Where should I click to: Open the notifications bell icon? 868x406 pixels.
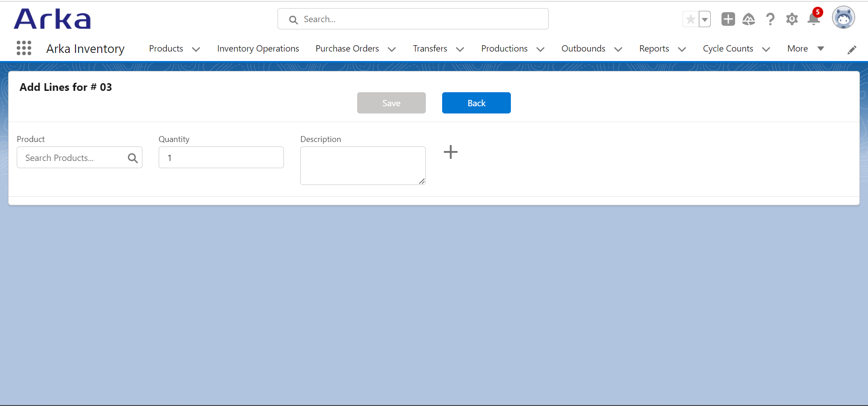(814, 19)
